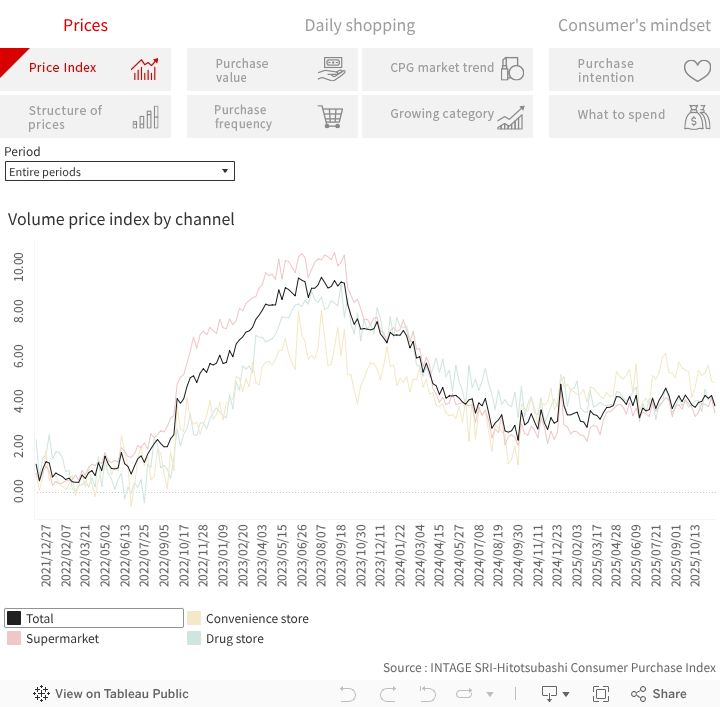Open the What to spend tab
Viewport: 720px width, 707px height.
point(635,117)
